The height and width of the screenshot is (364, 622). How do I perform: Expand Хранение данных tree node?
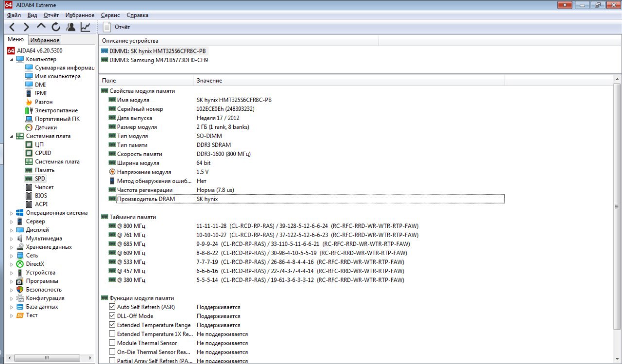coord(12,247)
